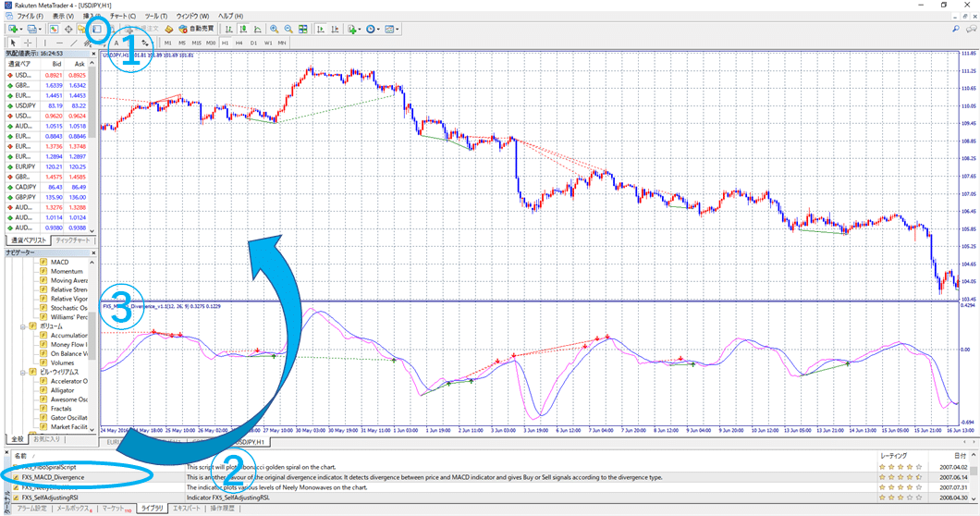980x516 pixels.
Task: Open the ツール (T) menu
Action: coord(155,17)
